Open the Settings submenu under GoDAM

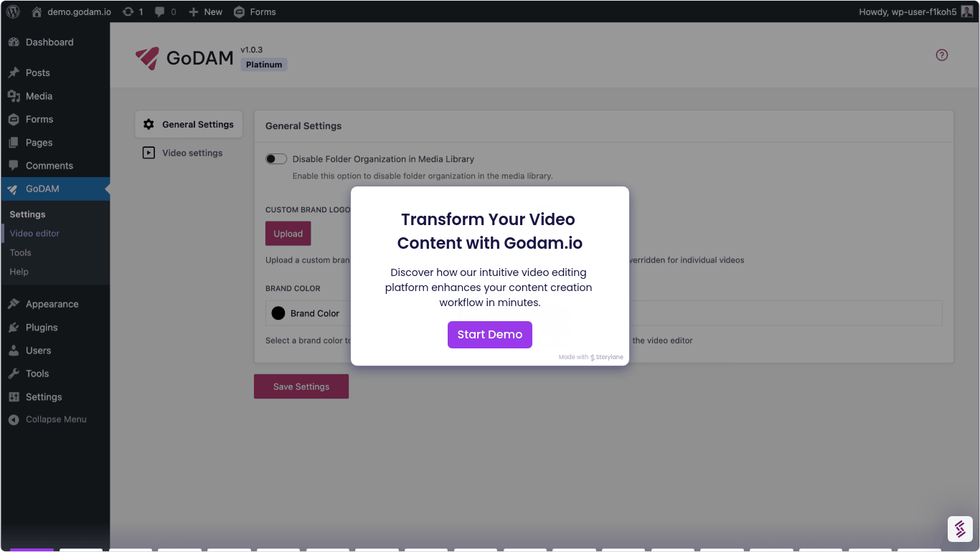click(27, 214)
